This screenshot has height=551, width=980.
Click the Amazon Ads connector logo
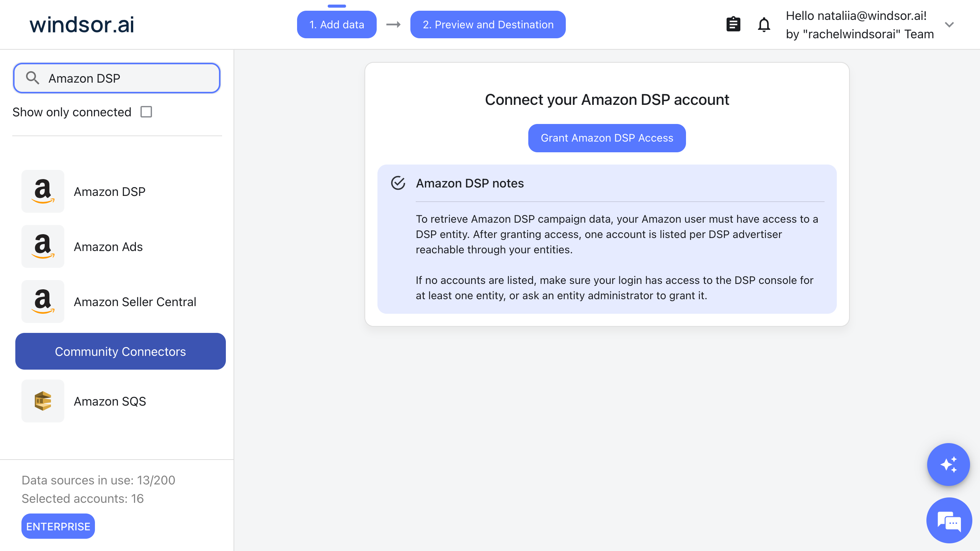point(43,246)
